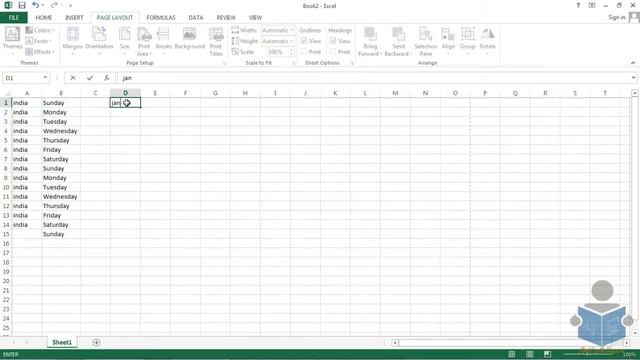640x360 pixels.
Task: Open the theme Colors dropdown
Action: 40,30
